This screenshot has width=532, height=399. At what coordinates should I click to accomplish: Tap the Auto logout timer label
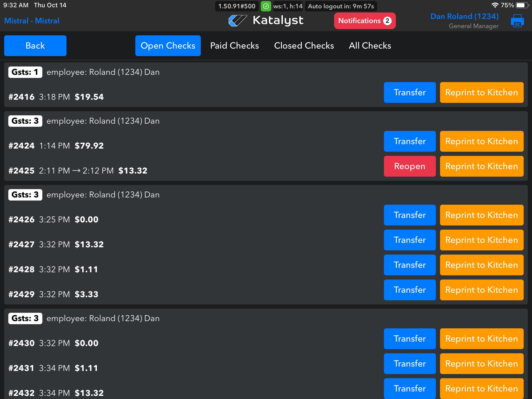tap(341, 6)
